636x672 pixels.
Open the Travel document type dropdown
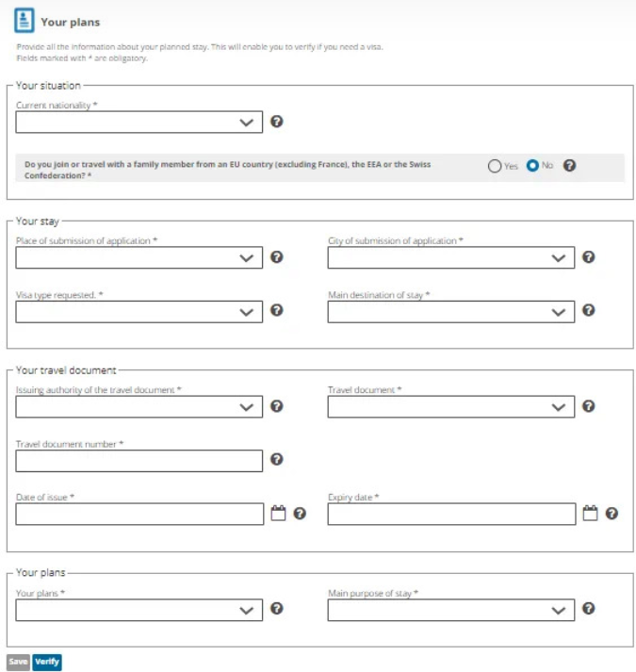pos(451,407)
